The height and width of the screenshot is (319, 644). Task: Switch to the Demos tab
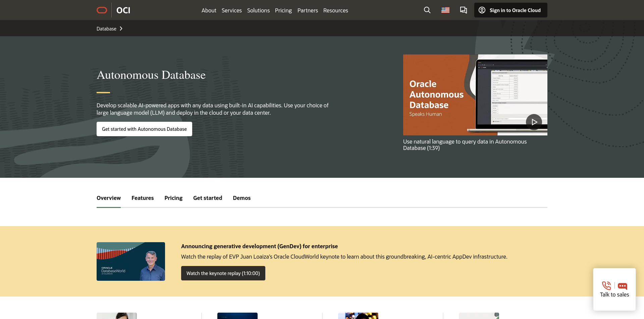click(241, 198)
